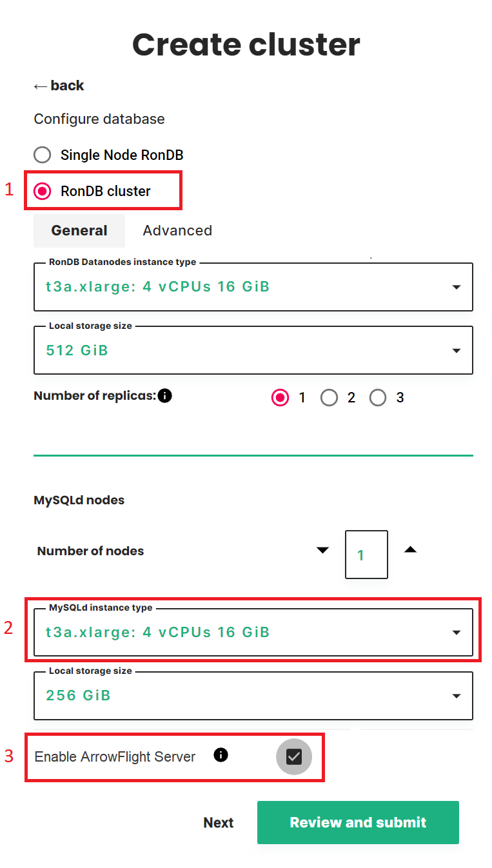Disable the Enable ArrowFlight Server checkbox
Viewport: 492px width, 868px height.
(x=294, y=756)
